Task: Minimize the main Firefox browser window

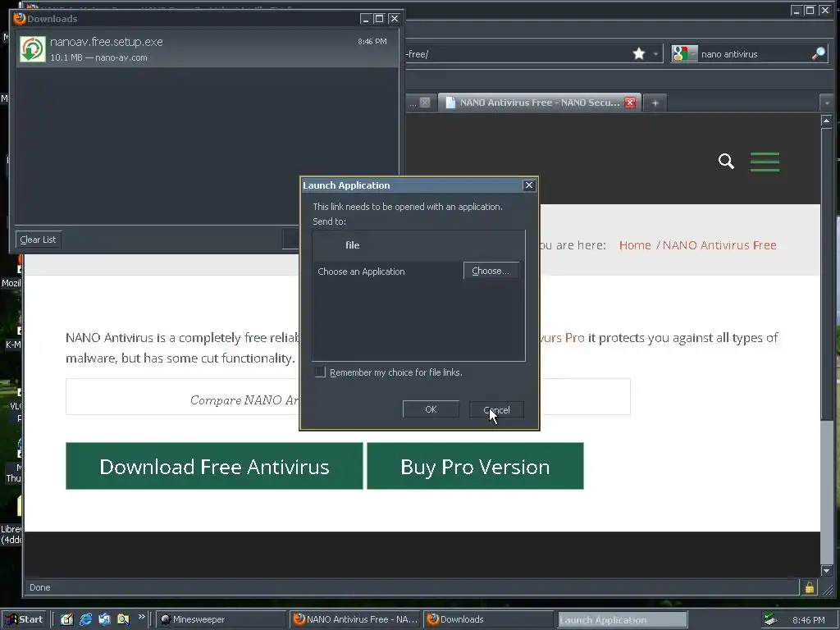Action: 796,10
